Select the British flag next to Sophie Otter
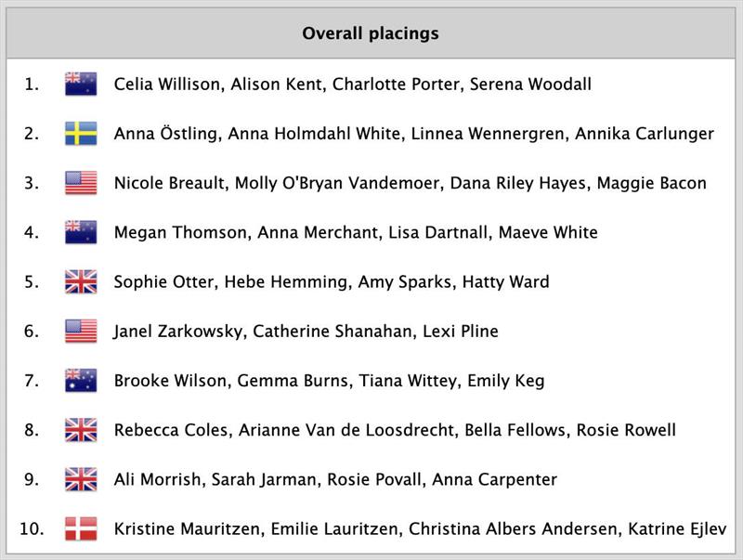Viewport: 743px width, 560px height. (81, 281)
